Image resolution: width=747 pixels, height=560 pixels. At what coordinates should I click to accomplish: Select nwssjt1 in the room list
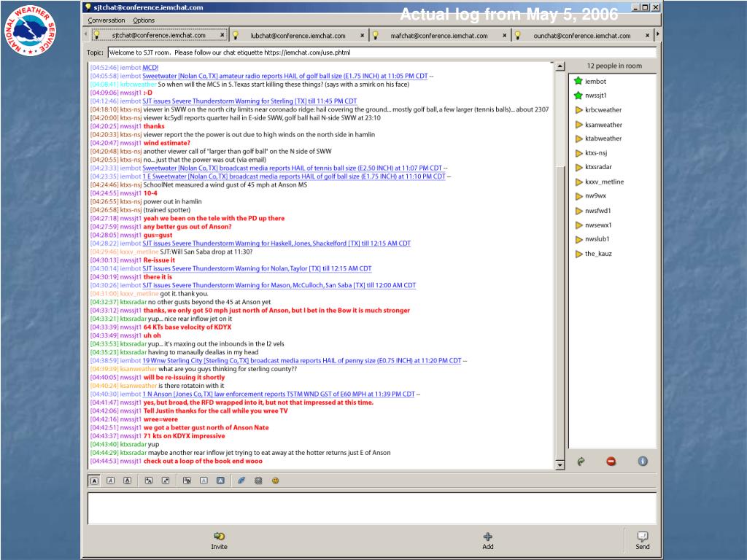(595, 96)
